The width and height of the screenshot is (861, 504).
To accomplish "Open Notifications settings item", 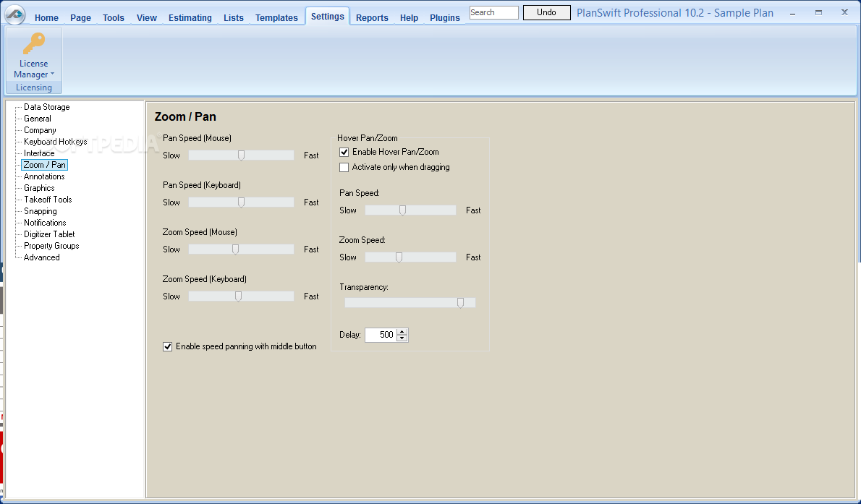I will [45, 223].
